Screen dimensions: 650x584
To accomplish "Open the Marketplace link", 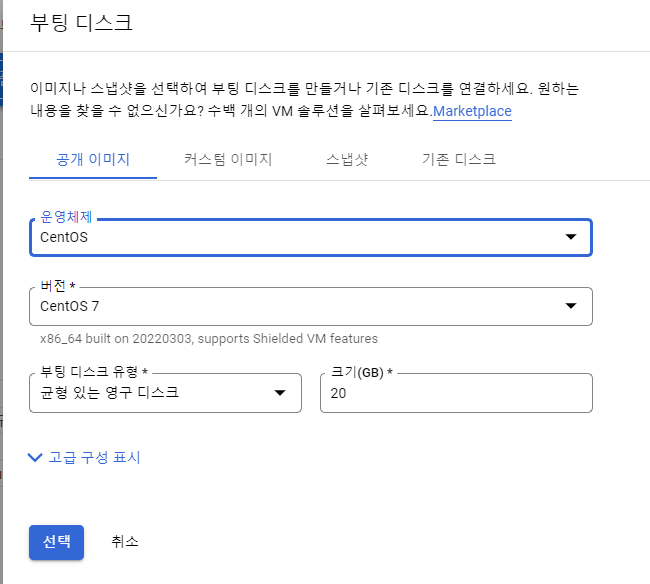I will click(472, 111).
